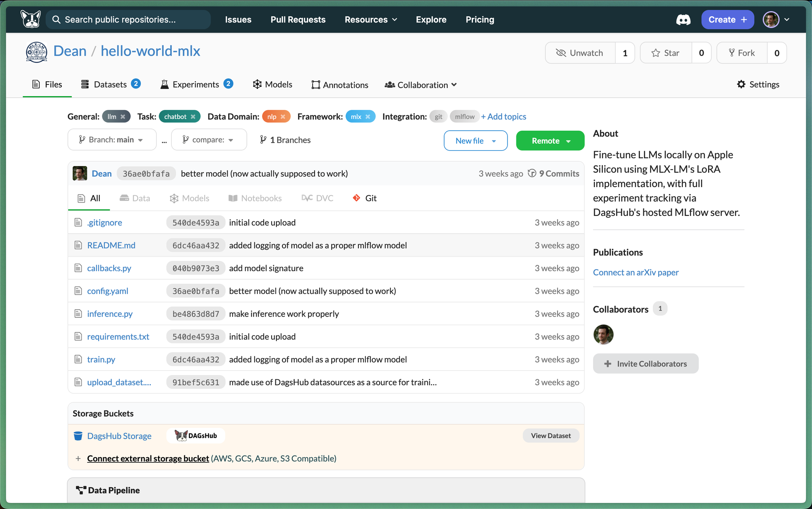Click Invite Collaborators button
Image resolution: width=812 pixels, height=509 pixels.
(x=646, y=364)
